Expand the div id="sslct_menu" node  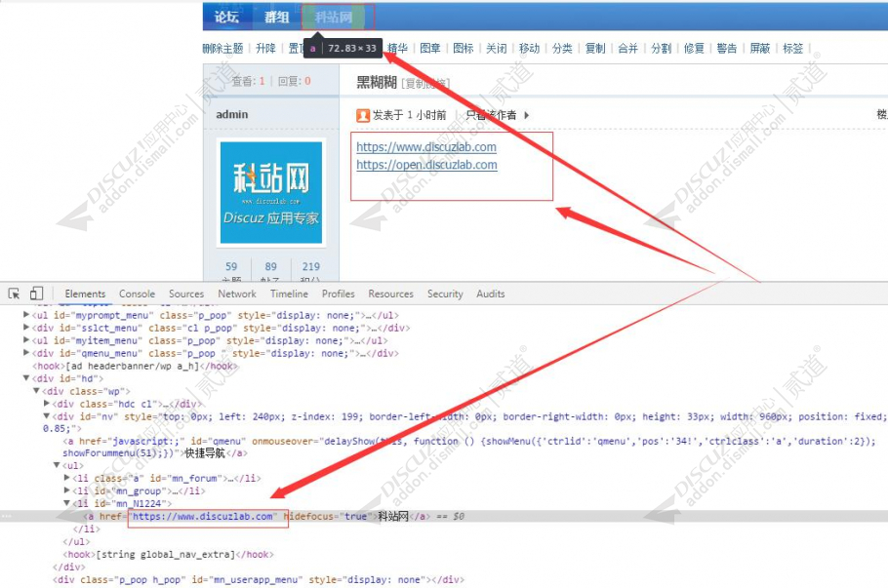pyautogui.click(x=26, y=327)
